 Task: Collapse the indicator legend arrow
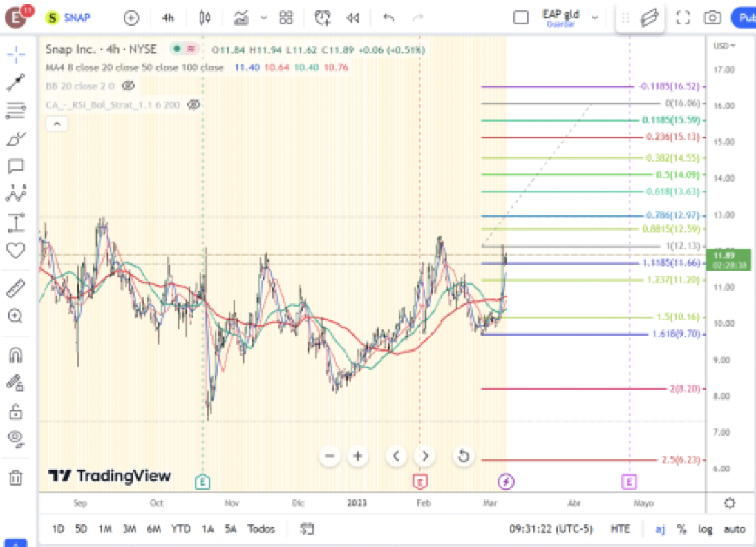(57, 124)
